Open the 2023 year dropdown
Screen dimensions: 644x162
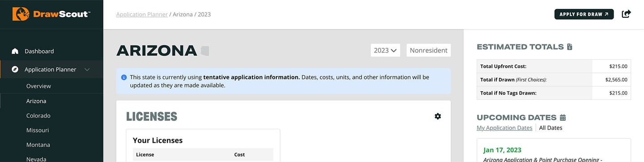point(385,50)
